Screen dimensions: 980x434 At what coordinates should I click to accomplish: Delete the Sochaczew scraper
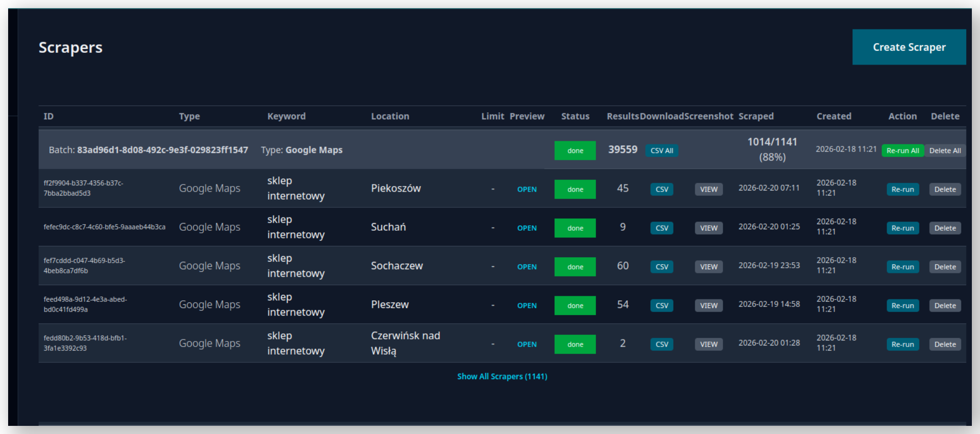point(944,267)
